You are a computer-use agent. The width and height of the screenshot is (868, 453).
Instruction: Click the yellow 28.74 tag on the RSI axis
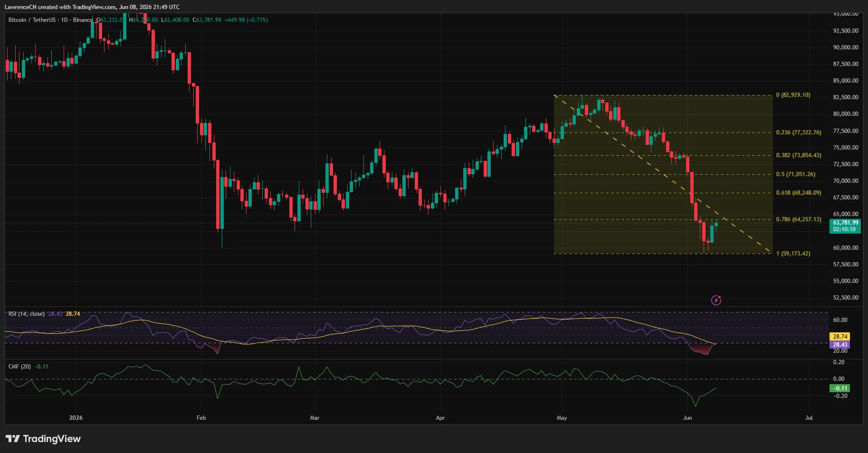click(x=840, y=337)
